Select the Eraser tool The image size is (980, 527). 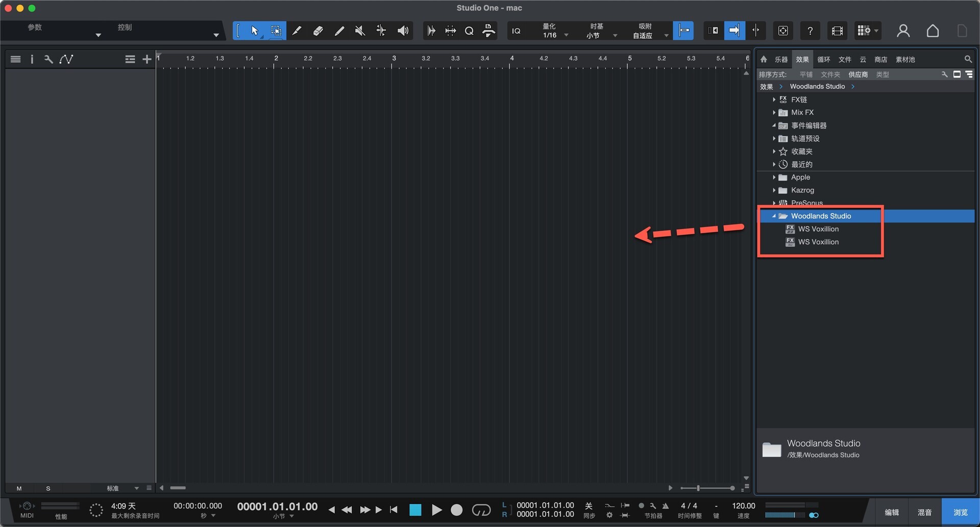pyautogui.click(x=318, y=31)
